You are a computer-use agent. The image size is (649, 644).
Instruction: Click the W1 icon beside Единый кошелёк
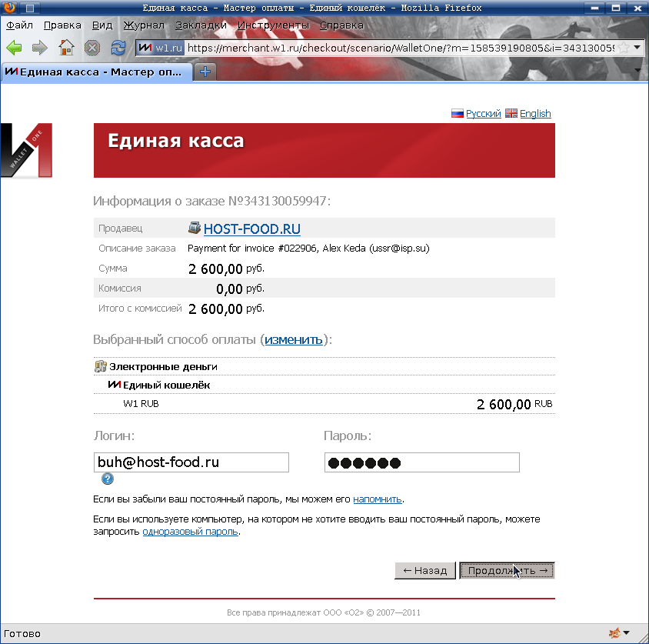[x=115, y=385]
